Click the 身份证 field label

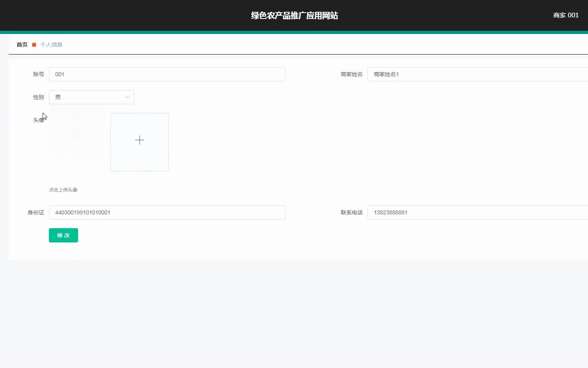click(36, 212)
